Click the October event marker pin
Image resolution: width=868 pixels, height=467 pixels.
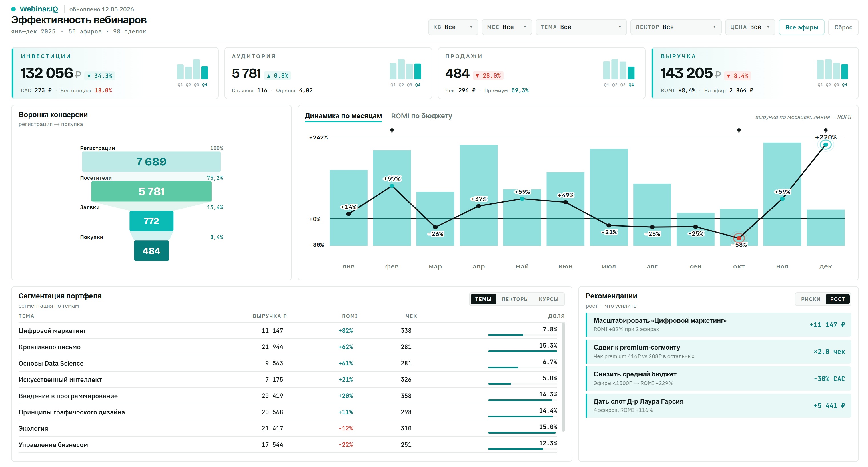(x=739, y=131)
